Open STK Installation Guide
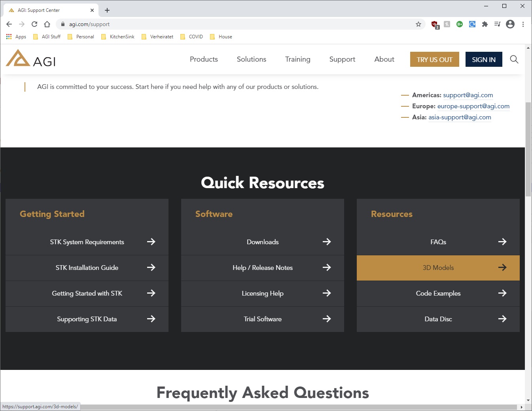The width and height of the screenshot is (532, 411). pyautogui.click(x=87, y=268)
